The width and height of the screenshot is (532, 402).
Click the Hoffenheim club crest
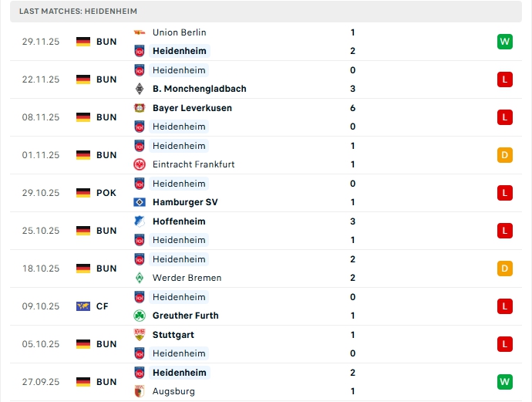(x=140, y=221)
